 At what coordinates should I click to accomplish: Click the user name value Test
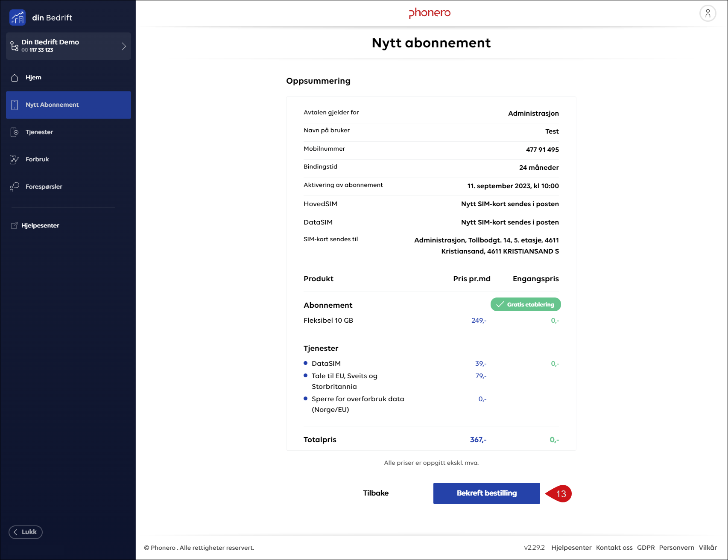point(552,131)
